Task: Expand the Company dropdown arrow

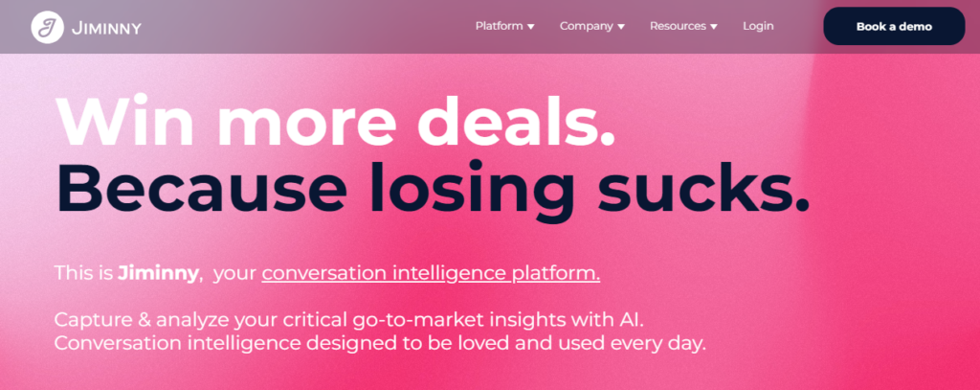Action: tap(621, 27)
